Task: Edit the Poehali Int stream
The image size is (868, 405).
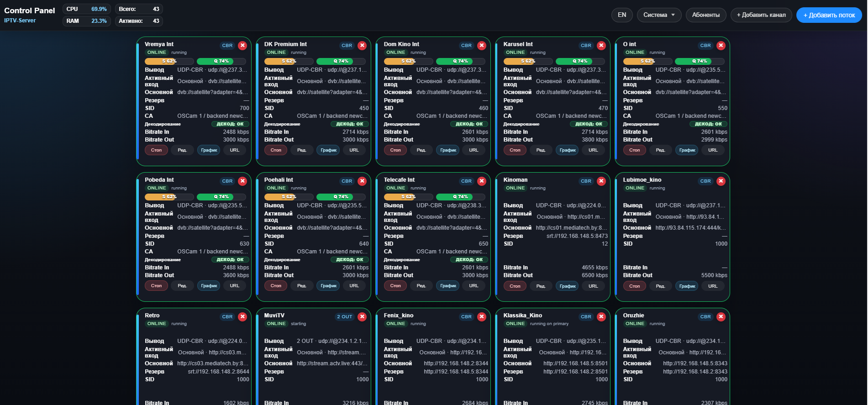Action: click(302, 286)
